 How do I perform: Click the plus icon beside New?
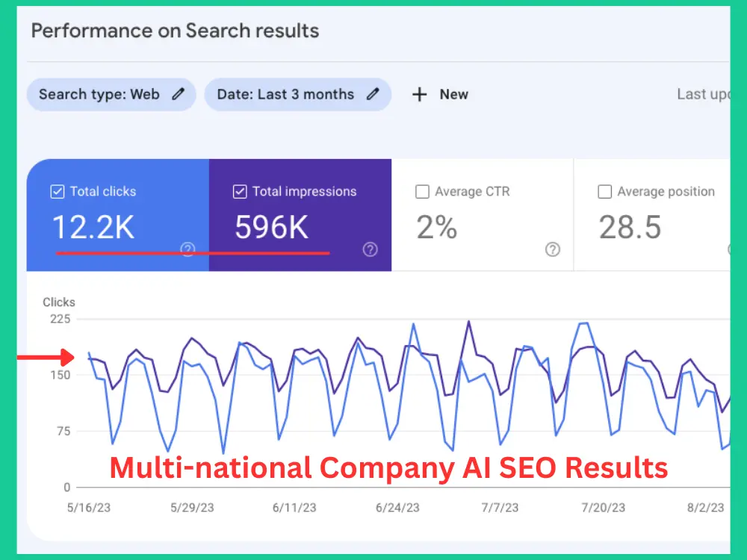pos(420,94)
